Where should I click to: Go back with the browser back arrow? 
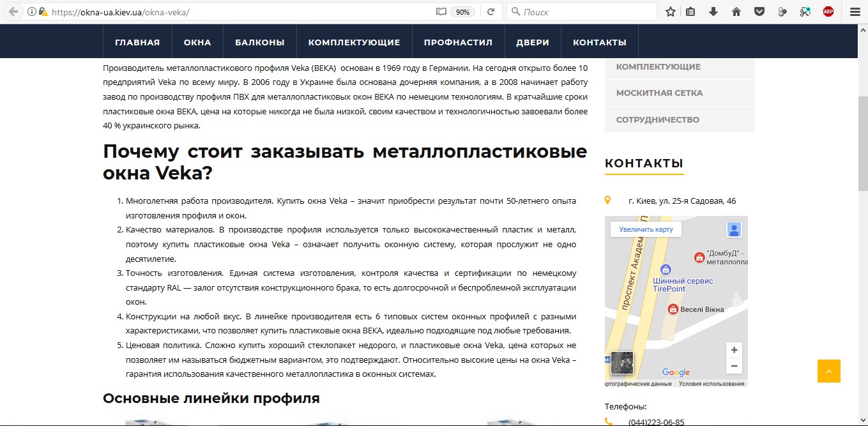click(13, 11)
